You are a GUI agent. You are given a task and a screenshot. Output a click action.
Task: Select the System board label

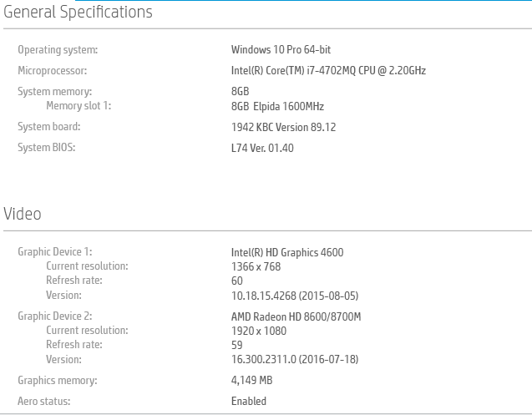(x=49, y=127)
